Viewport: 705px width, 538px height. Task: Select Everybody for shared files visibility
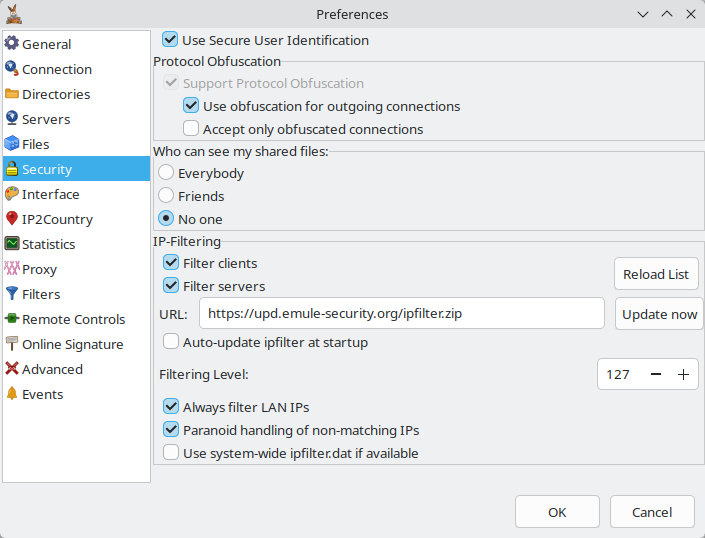166,173
